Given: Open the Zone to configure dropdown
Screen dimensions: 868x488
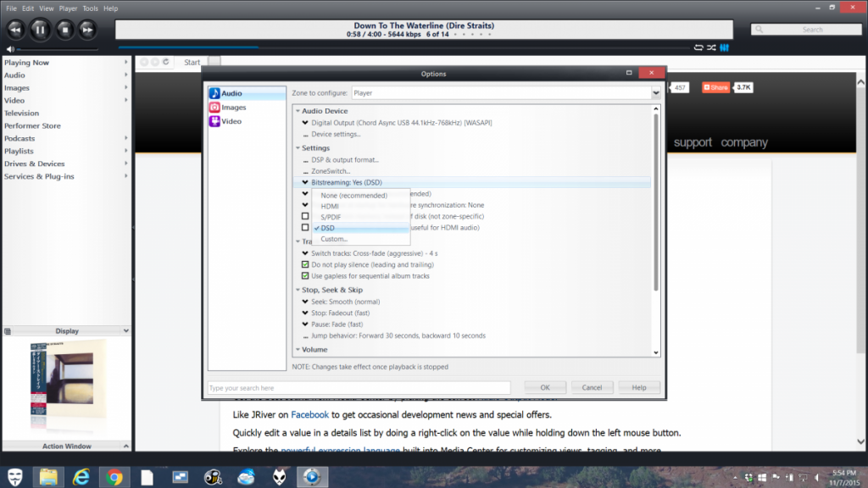Looking at the screenshot, I should (x=655, y=93).
